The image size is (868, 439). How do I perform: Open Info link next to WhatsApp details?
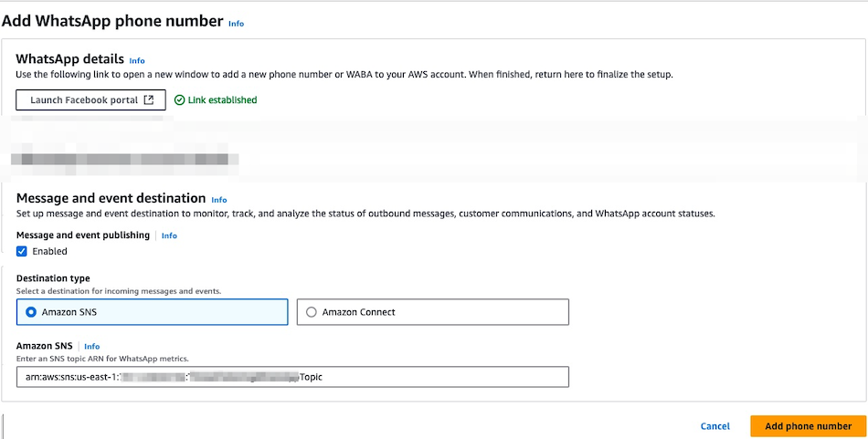point(137,61)
